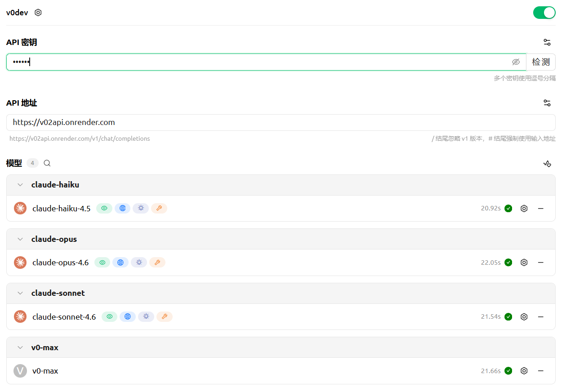Screen dimensions: 566x392
Task: Click the 多个密钥使用逗号分隔 hint
Action: (x=525, y=78)
